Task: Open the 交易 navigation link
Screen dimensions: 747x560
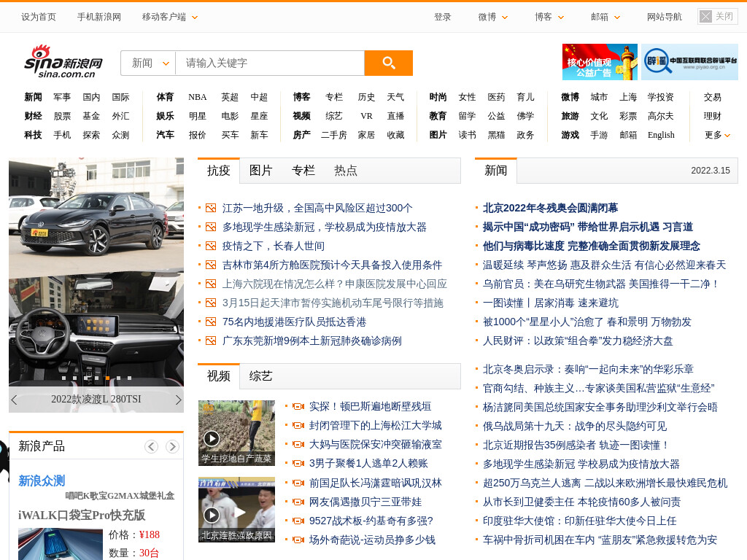Action: tap(712, 97)
